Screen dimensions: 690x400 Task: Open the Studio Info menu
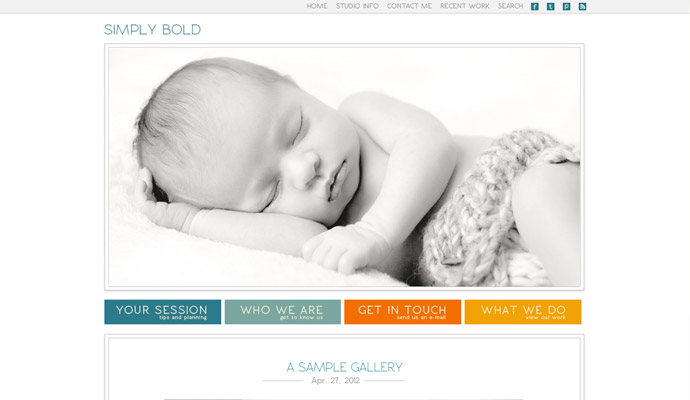pyautogui.click(x=357, y=6)
